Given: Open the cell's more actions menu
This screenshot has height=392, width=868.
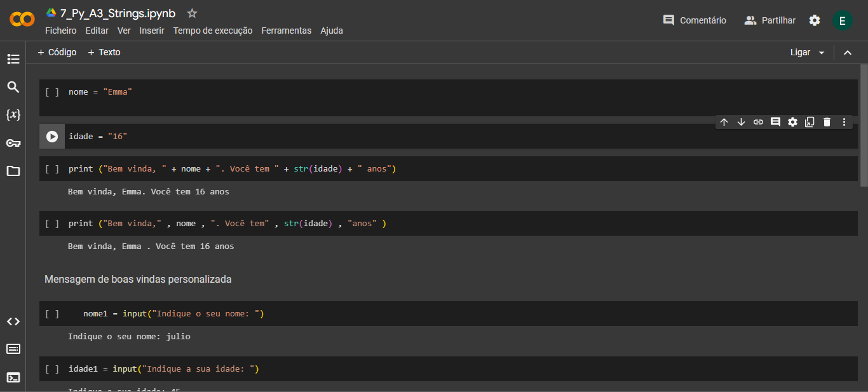Looking at the screenshot, I should click(x=844, y=121).
